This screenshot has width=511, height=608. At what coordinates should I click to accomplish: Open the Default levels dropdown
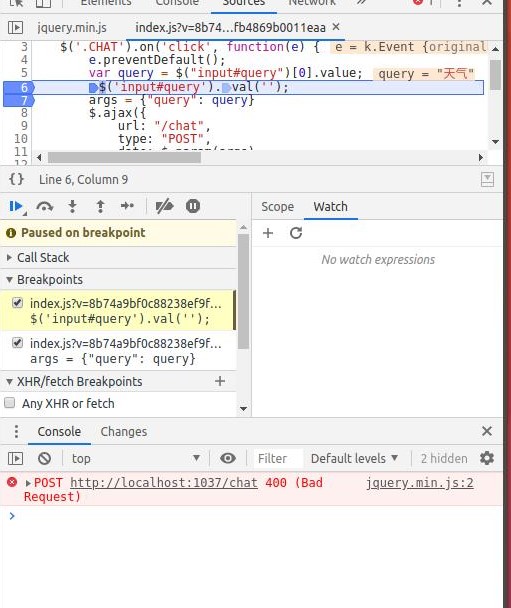click(x=355, y=458)
